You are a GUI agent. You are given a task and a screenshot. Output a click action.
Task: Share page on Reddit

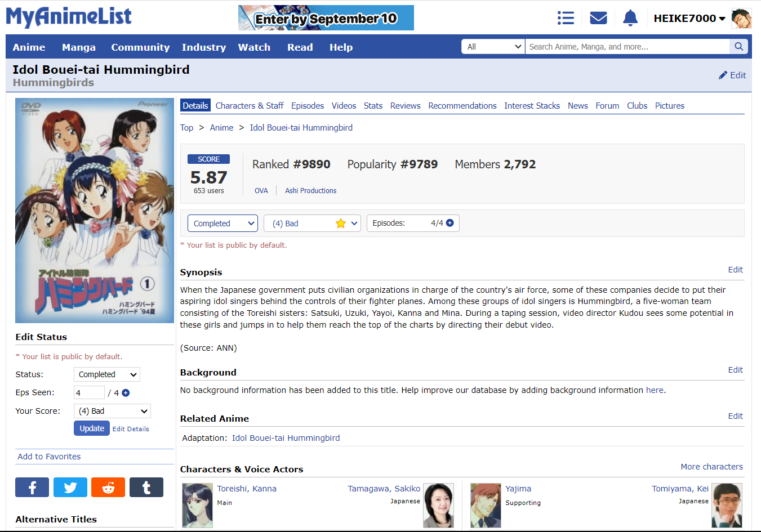click(108, 488)
